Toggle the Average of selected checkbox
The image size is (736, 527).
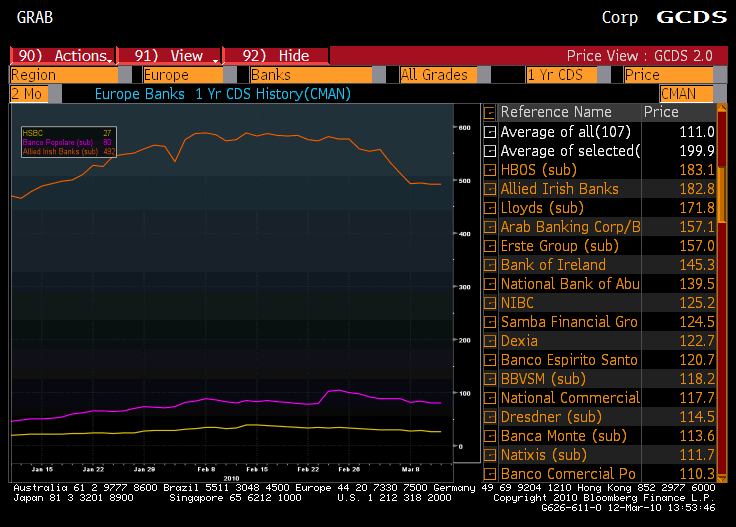[490, 151]
